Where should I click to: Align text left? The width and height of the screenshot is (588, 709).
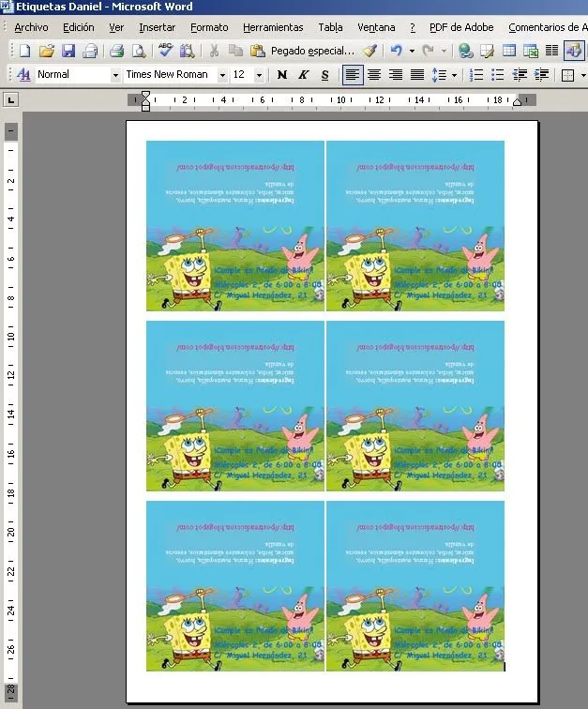[x=352, y=75]
